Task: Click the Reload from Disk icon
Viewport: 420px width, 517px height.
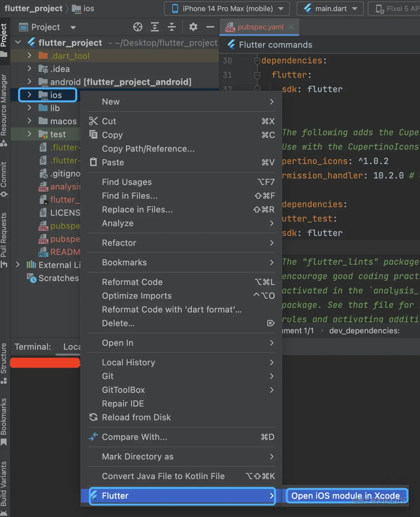Action: pos(93,417)
